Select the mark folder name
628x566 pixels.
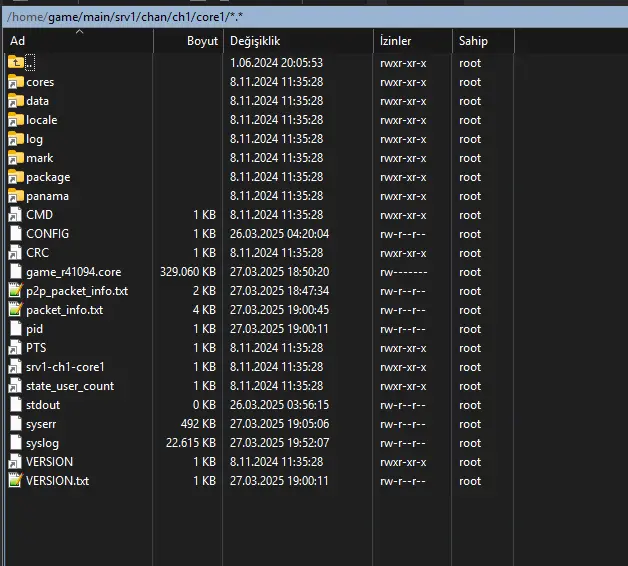(40, 158)
